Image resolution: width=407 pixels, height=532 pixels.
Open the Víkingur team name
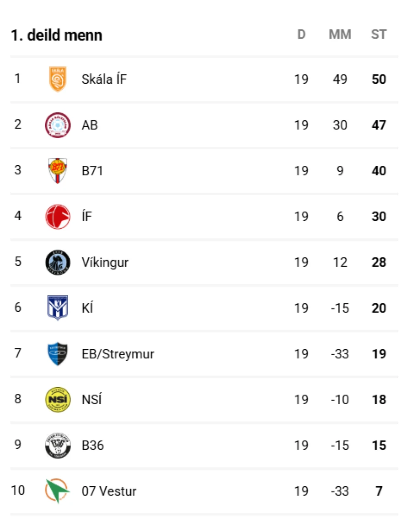pyautogui.click(x=105, y=262)
